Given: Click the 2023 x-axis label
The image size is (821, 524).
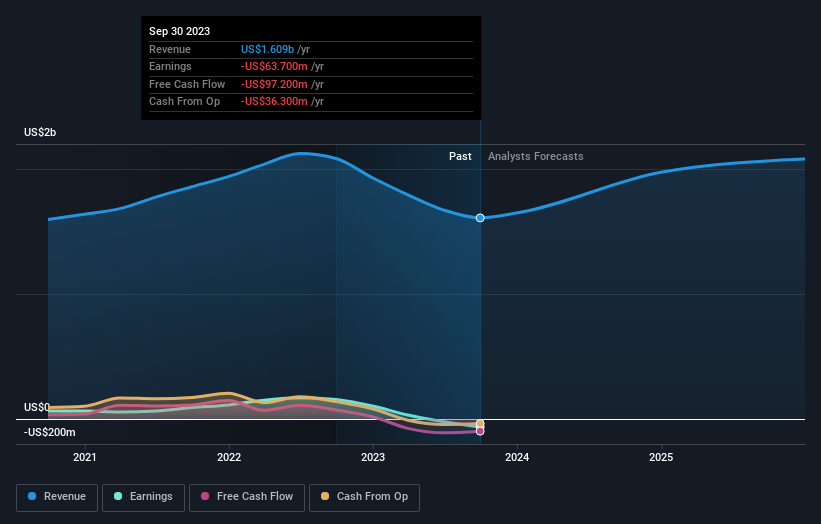Looking at the screenshot, I should pos(373,458).
